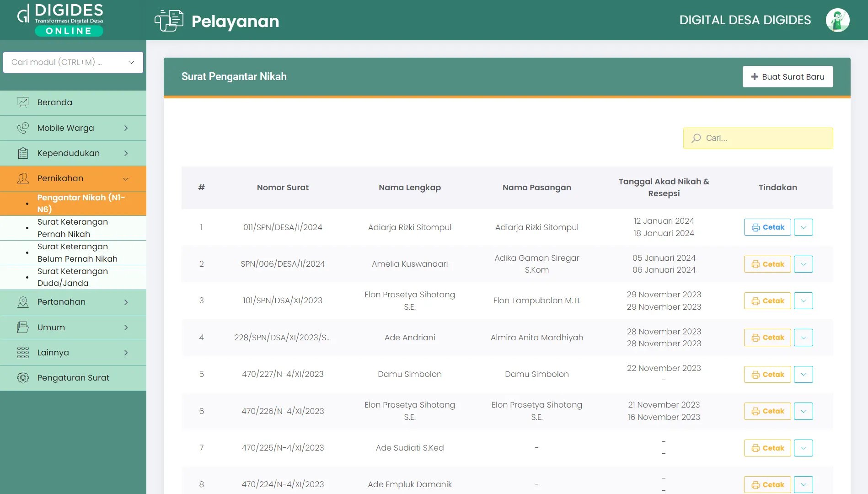Go to Beranda in sidebar
868x494 pixels.
[x=73, y=102]
